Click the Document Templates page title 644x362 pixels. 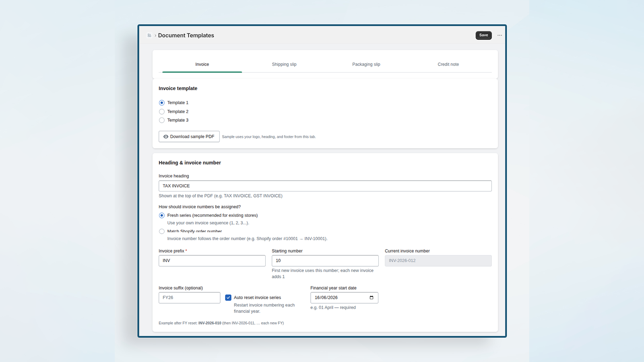tap(186, 35)
